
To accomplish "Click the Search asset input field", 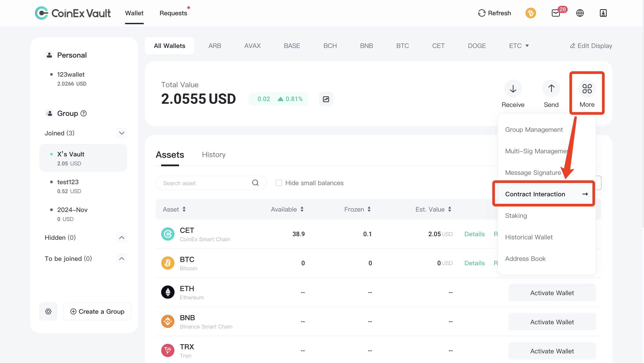I will (211, 183).
